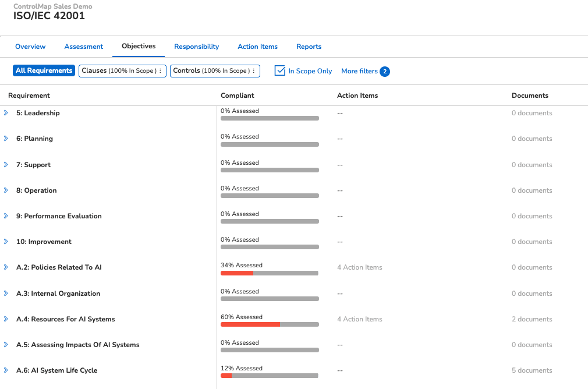The image size is (588, 389).
Task: Open the Overview tab
Action: coord(30,47)
